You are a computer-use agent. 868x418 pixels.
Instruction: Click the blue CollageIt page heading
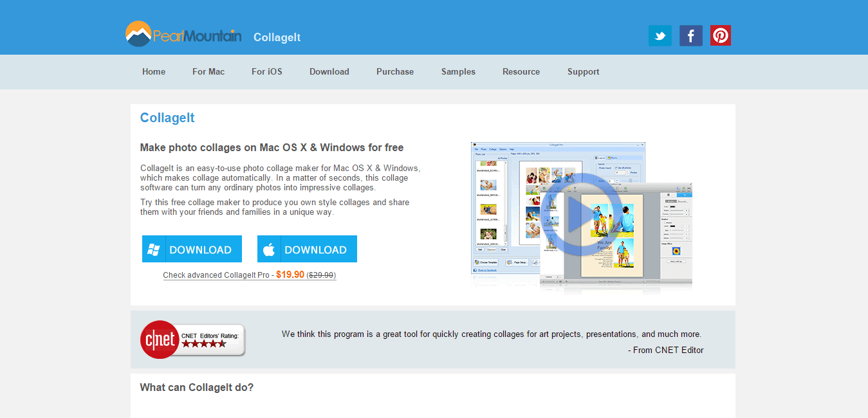point(167,118)
